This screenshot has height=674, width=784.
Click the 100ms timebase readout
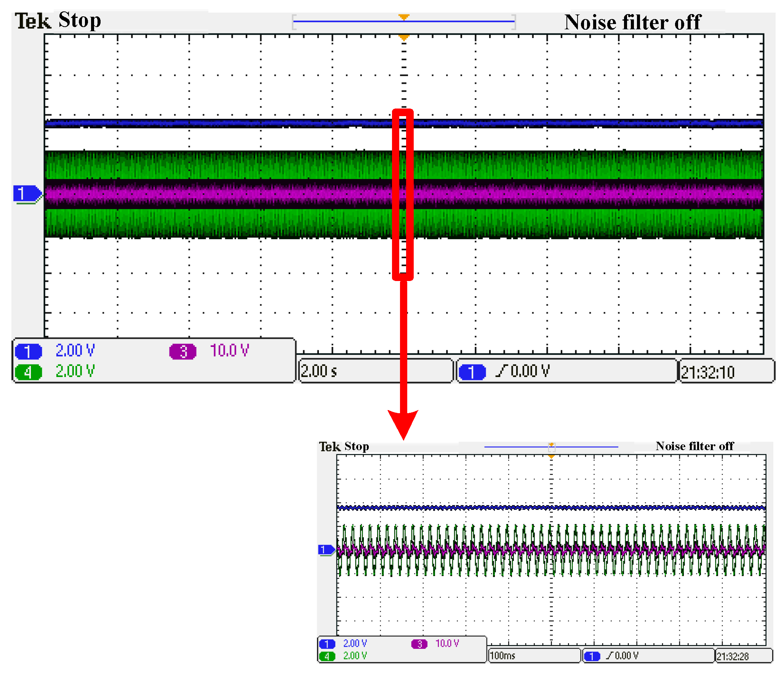(502, 655)
